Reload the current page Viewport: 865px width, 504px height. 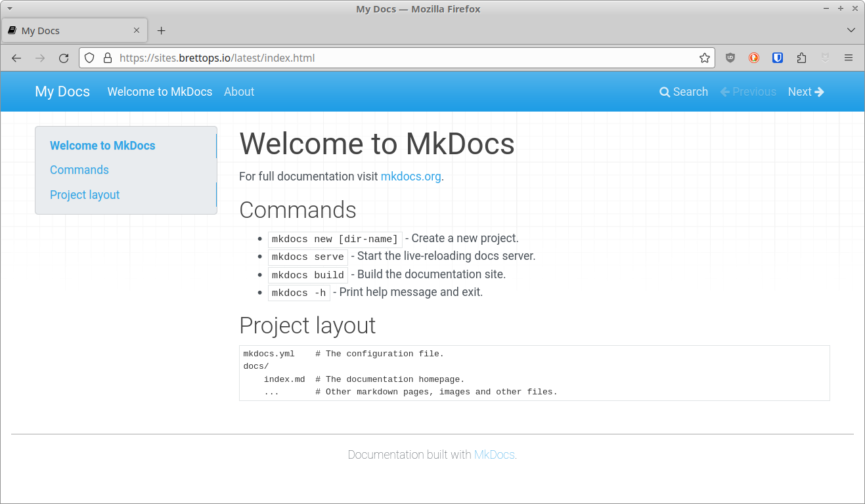[x=64, y=58]
